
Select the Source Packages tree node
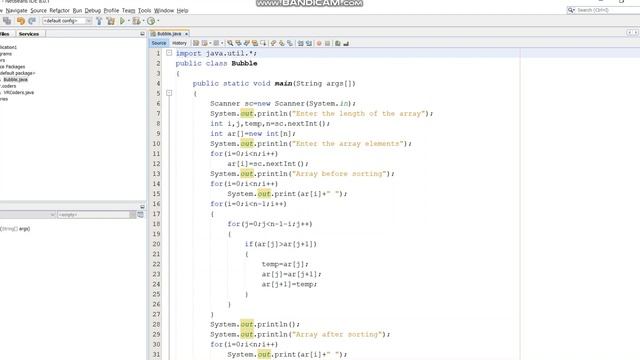(x=13, y=67)
